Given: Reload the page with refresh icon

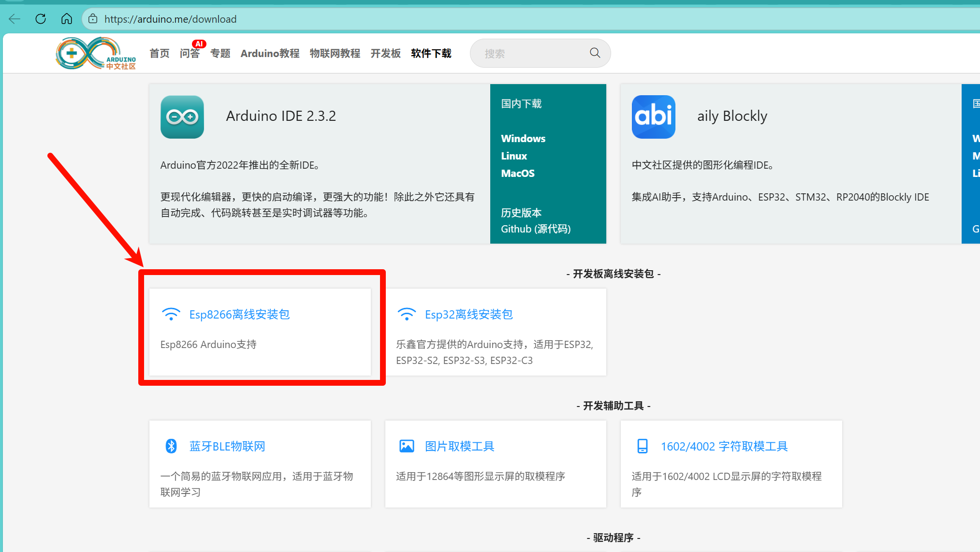Looking at the screenshot, I should 41,19.
